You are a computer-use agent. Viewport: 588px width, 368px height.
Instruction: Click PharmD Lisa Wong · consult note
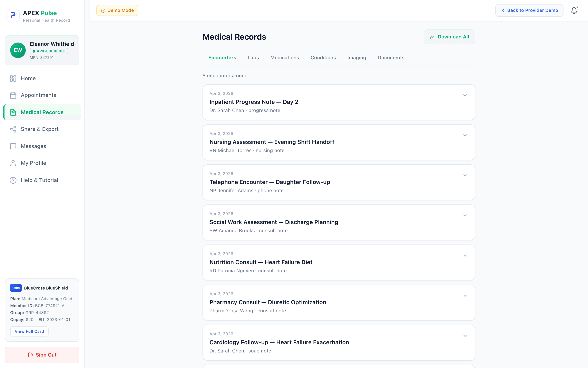click(x=247, y=311)
